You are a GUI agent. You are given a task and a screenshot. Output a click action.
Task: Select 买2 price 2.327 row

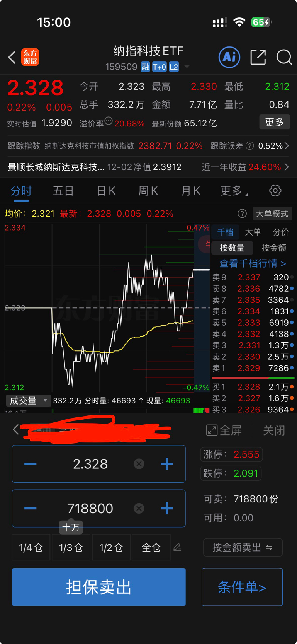tap(253, 398)
